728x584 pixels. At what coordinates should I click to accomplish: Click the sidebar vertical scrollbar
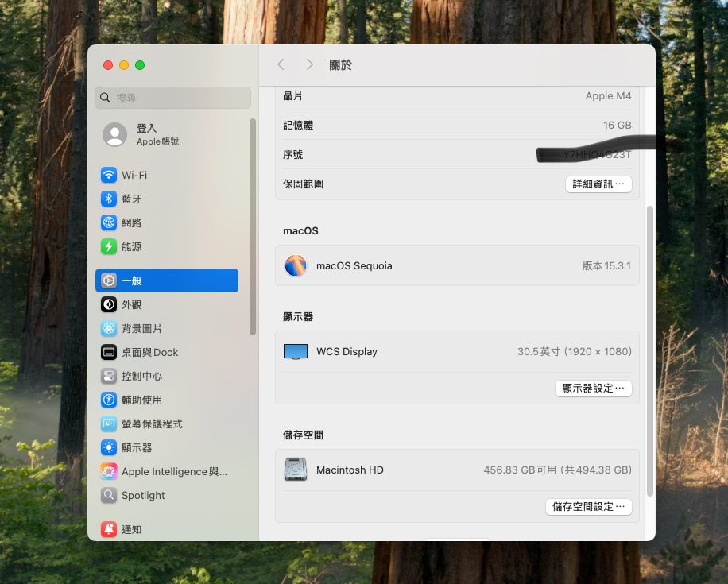(253, 226)
